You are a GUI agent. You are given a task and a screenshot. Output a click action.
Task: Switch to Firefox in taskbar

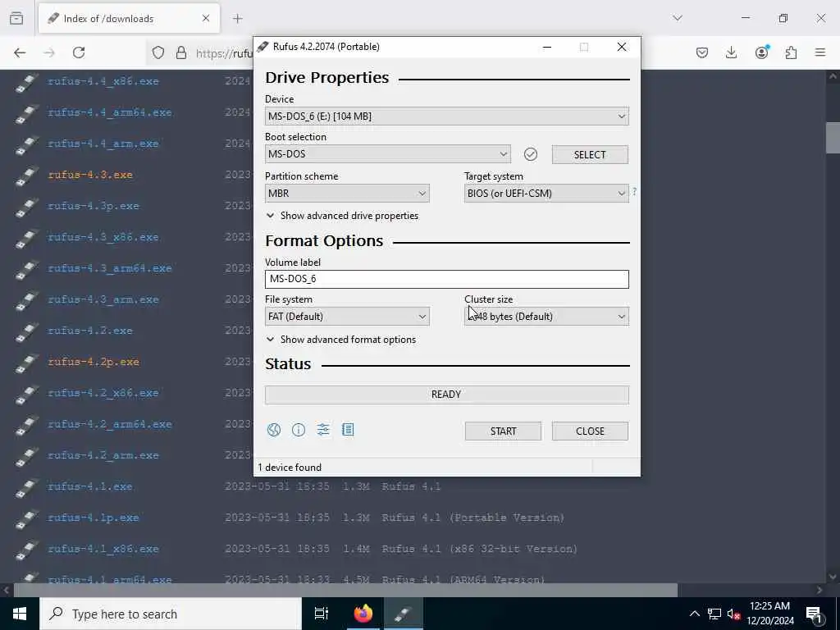click(363, 614)
